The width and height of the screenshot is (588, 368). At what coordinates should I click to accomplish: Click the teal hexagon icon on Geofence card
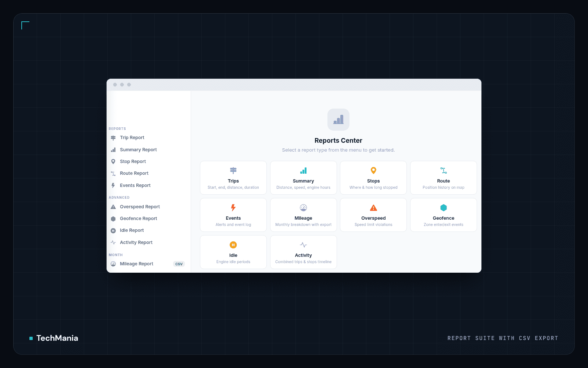[x=444, y=208]
